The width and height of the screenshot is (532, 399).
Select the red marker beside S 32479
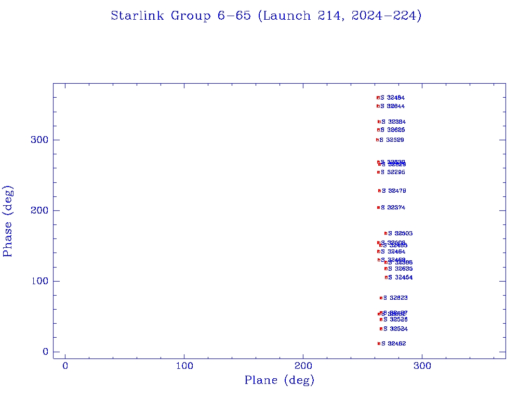tap(379, 191)
